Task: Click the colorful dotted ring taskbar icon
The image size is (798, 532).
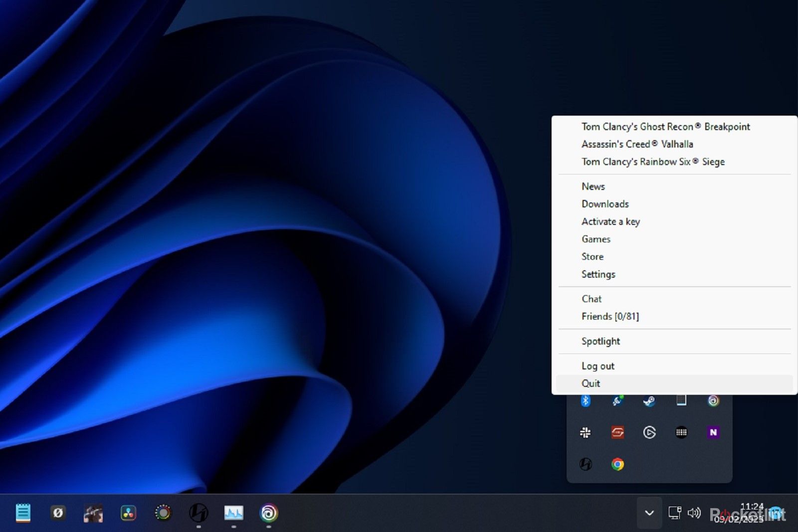Action: [x=163, y=513]
